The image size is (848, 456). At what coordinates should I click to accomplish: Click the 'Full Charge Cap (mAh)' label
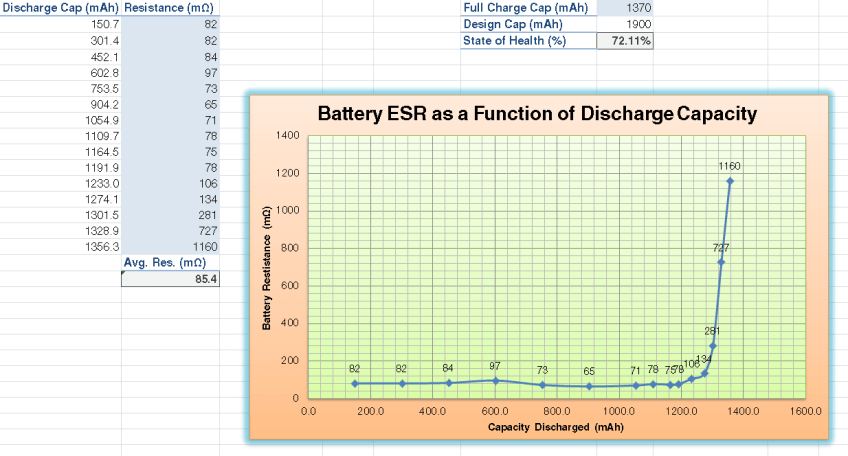click(x=527, y=8)
